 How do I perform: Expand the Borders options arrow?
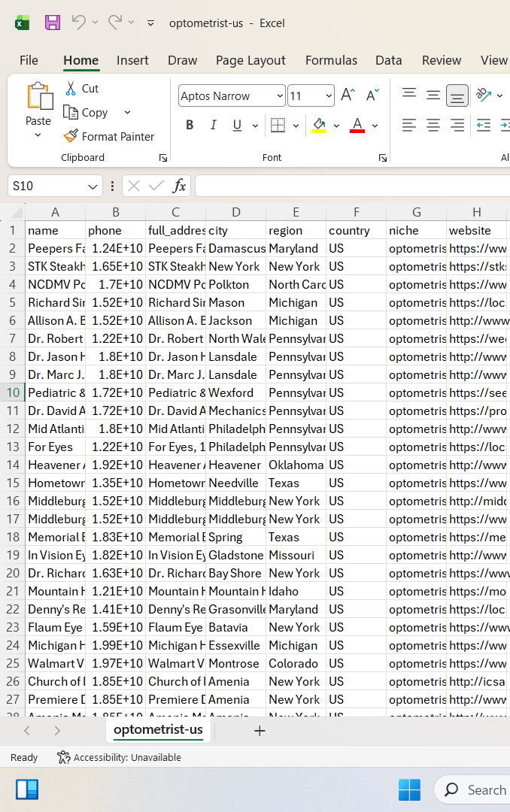pos(296,126)
